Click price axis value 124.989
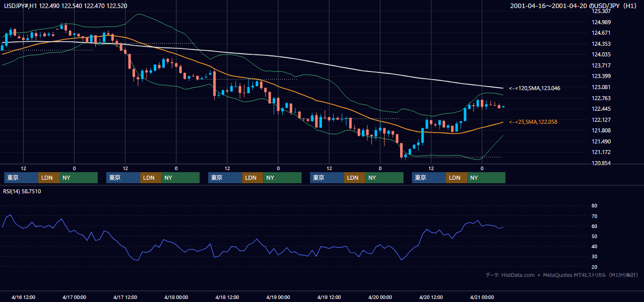Image resolution: width=644 pixels, height=302 pixels. click(x=601, y=22)
